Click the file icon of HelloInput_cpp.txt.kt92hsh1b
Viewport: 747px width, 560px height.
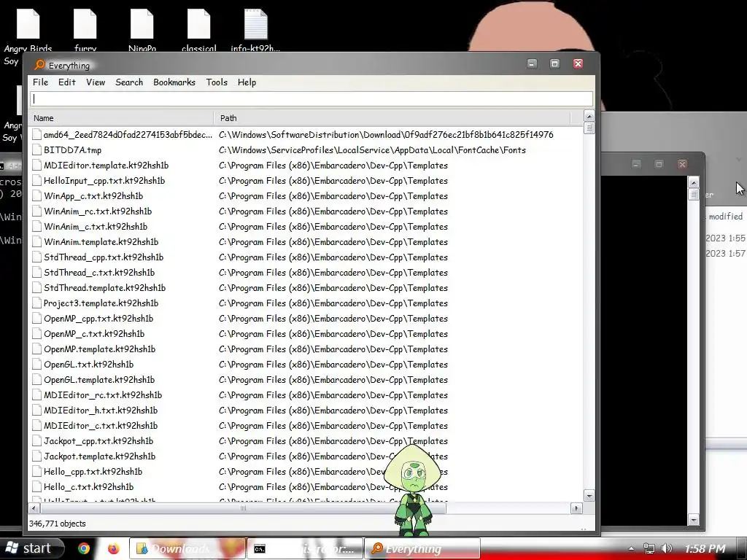[36, 181]
